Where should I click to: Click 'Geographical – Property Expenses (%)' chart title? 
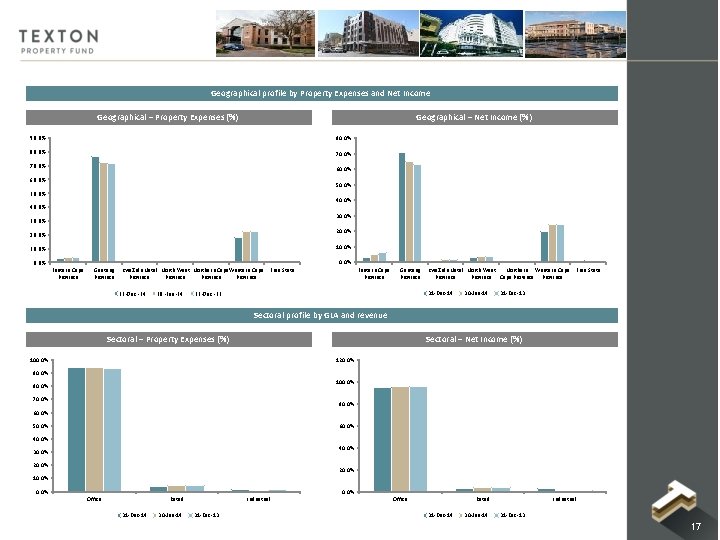tap(169, 117)
